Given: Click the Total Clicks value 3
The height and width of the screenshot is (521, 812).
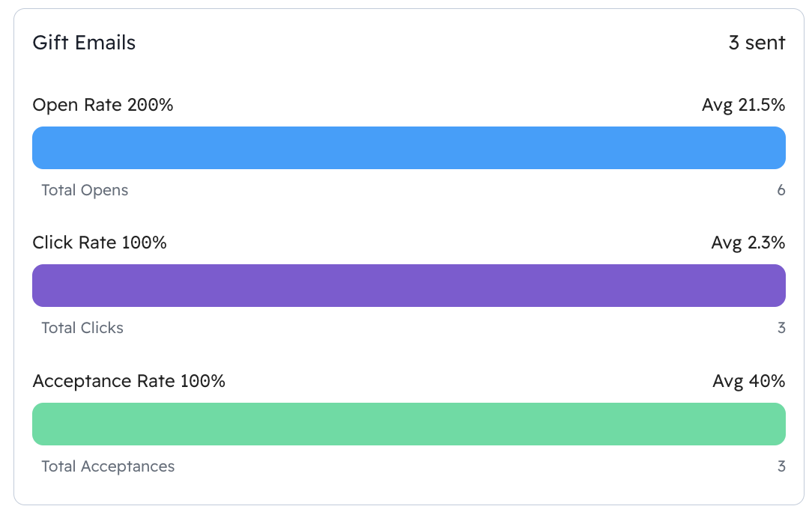Looking at the screenshot, I should [x=781, y=328].
